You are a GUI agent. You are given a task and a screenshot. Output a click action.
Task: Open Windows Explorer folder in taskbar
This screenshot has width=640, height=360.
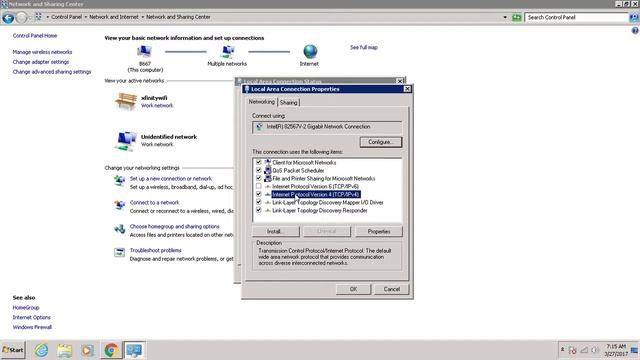tap(64, 350)
